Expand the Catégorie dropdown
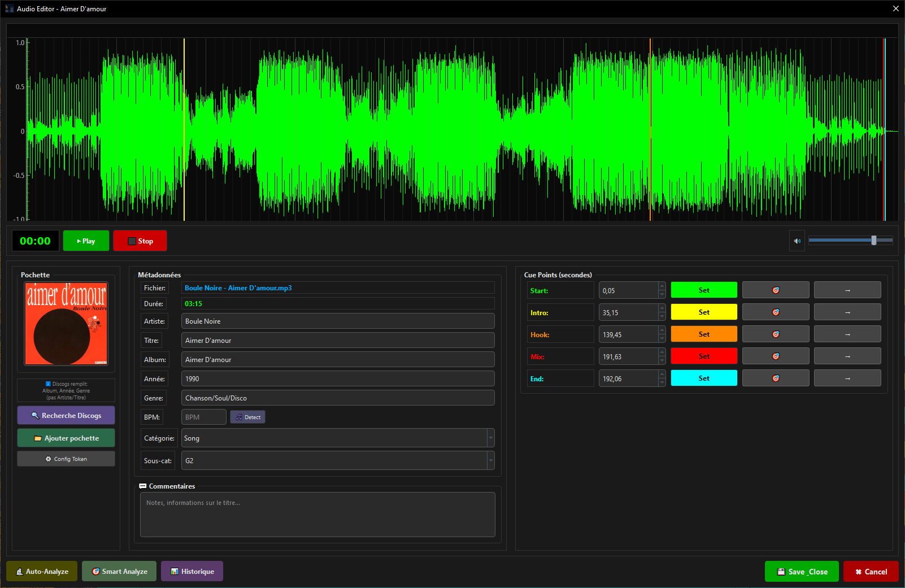905x588 pixels. [490, 438]
